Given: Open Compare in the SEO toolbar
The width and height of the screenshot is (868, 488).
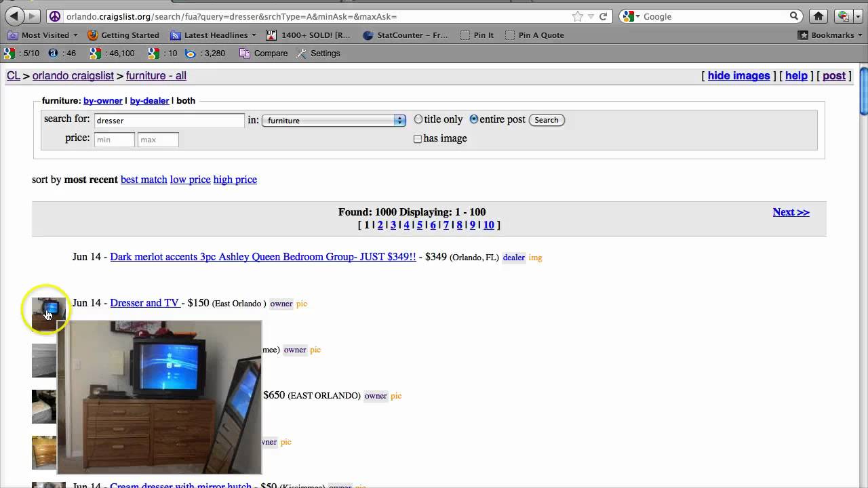Looking at the screenshot, I should pos(264,54).
